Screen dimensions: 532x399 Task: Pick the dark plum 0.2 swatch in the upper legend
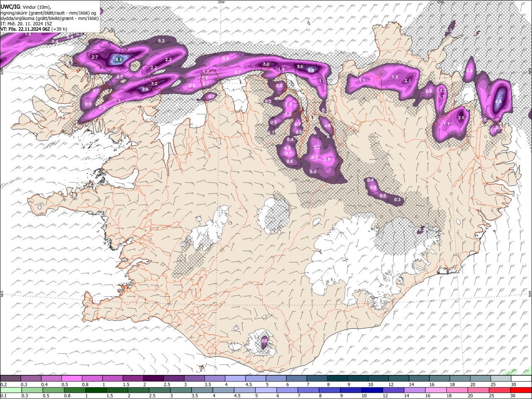point(10,379)
